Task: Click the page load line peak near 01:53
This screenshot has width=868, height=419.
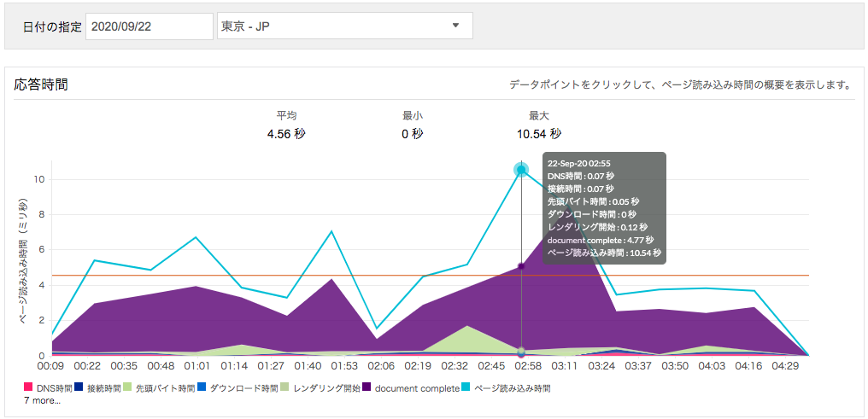Action: point(331,231)
